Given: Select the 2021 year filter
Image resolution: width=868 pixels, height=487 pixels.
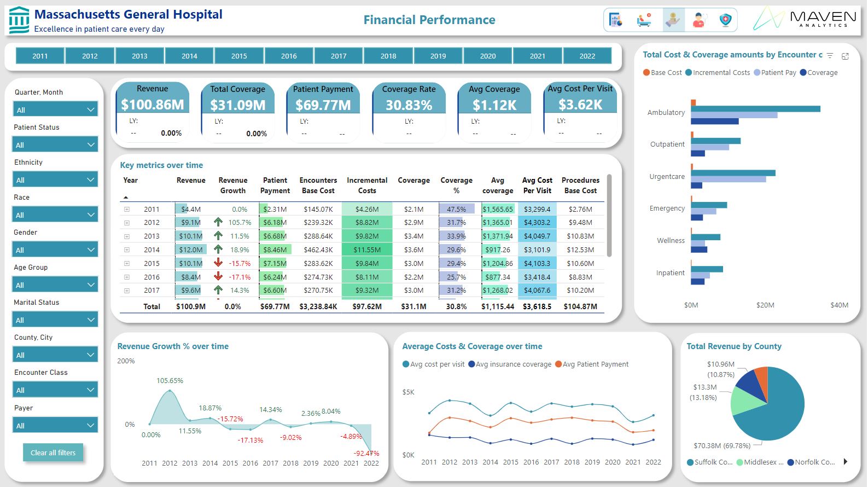Looking at the screenshot, I should (538, 56).
